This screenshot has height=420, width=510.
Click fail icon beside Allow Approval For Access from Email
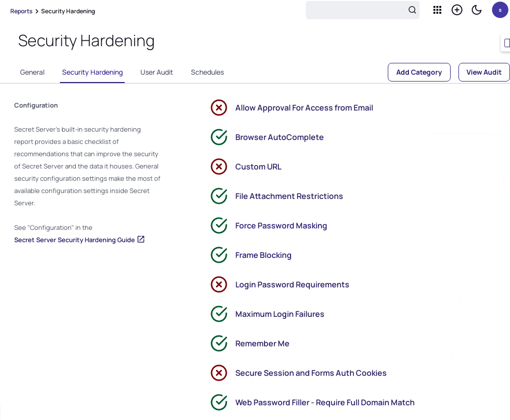pyautogui.click(x=219, y=108)
